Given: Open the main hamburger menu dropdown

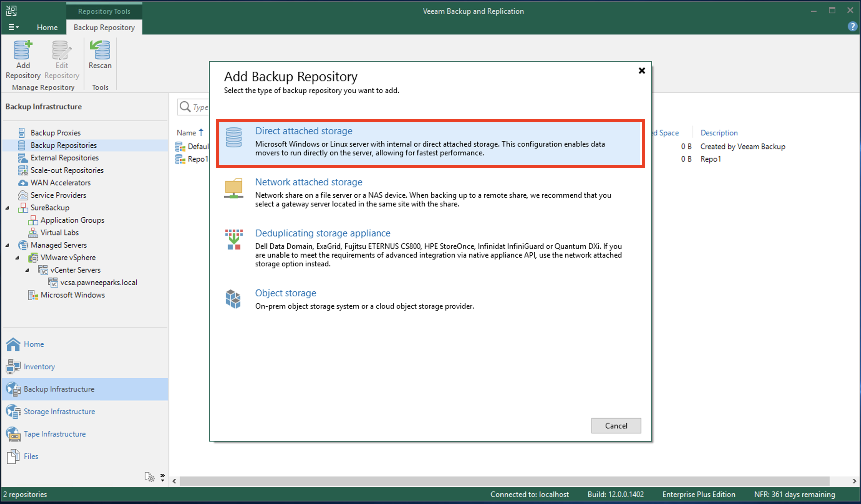Looking at the screenshot, I should click(x=14, y=27).
